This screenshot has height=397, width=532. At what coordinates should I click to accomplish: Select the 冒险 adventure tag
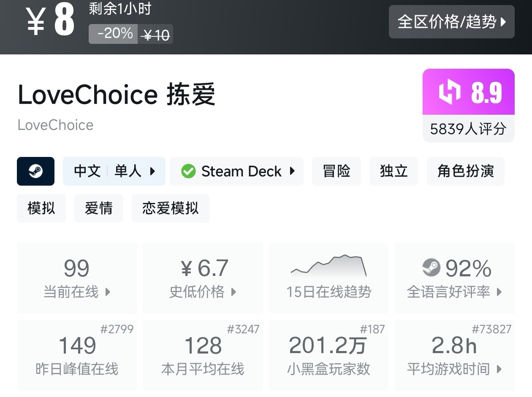pos(336,171)
